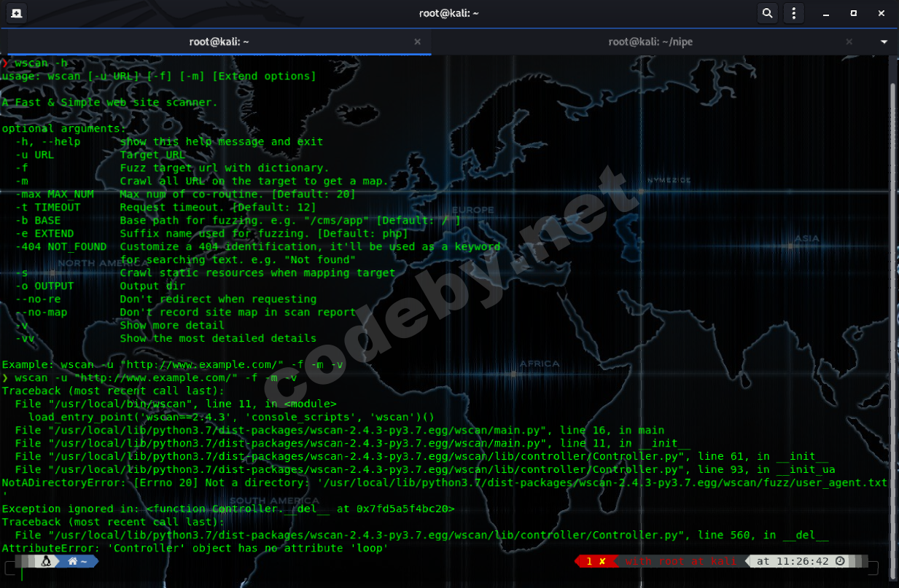Screen dimensions: 899x588
Task: Click 'Show more detail' text
Action: click(x=172, y=325)
